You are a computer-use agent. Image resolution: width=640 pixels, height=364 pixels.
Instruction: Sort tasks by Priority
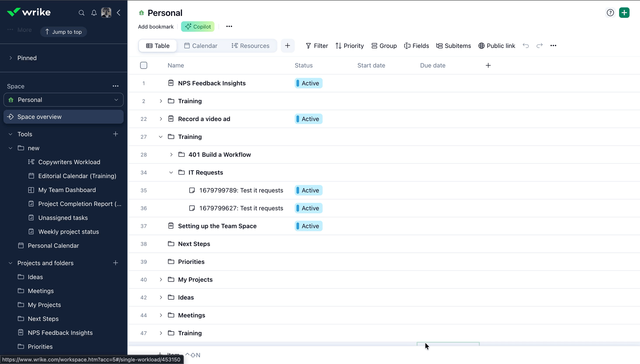click(x=349, y=45)
